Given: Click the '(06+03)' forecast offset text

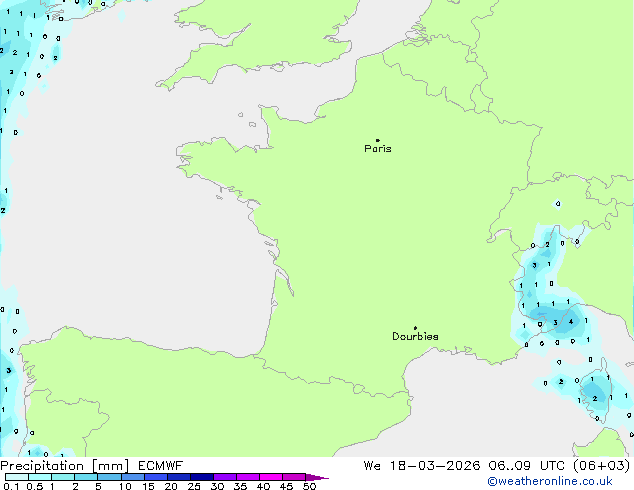Looking at the screenshot, I should point(602,466).
